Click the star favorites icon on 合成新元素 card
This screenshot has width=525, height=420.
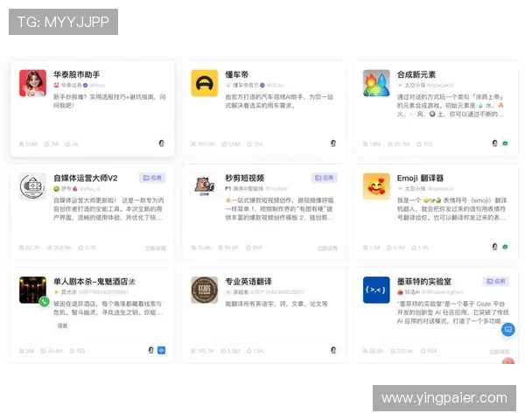[x=419, y=144]
